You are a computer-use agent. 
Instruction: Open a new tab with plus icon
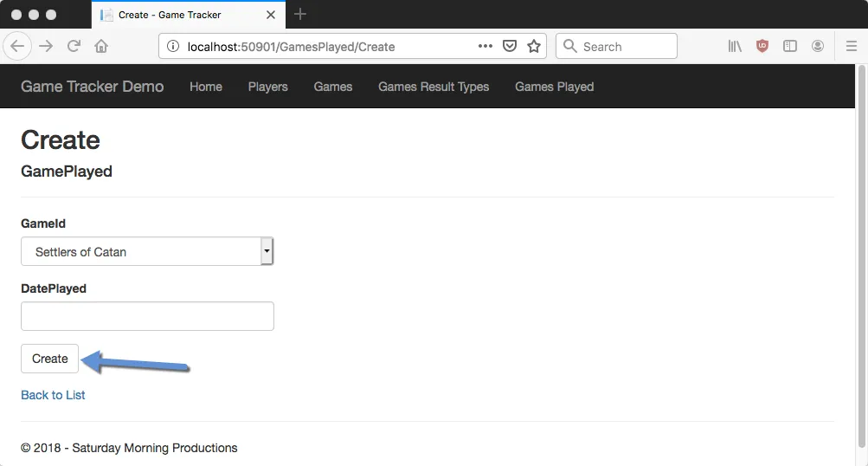coord(300,15)
